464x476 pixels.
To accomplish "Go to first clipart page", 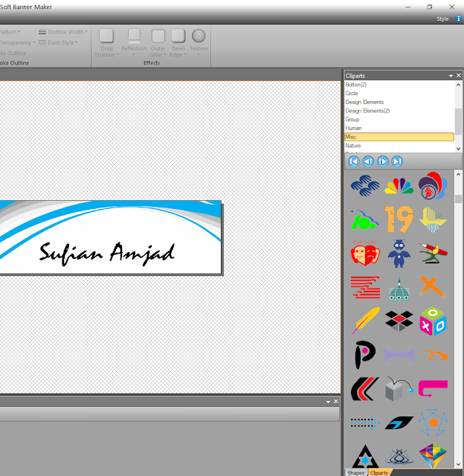I will point(353,161).
